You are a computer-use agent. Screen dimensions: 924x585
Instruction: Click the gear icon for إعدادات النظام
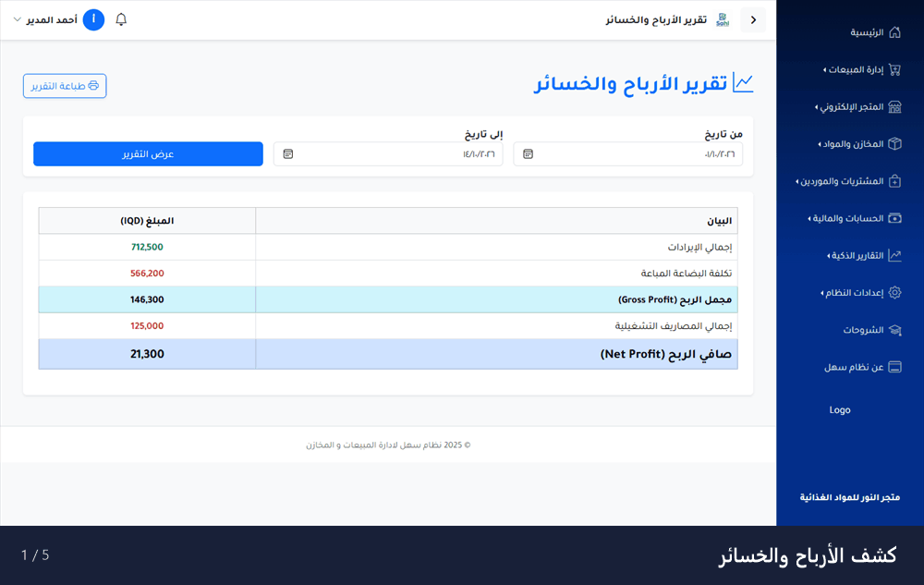click(894, 292)
